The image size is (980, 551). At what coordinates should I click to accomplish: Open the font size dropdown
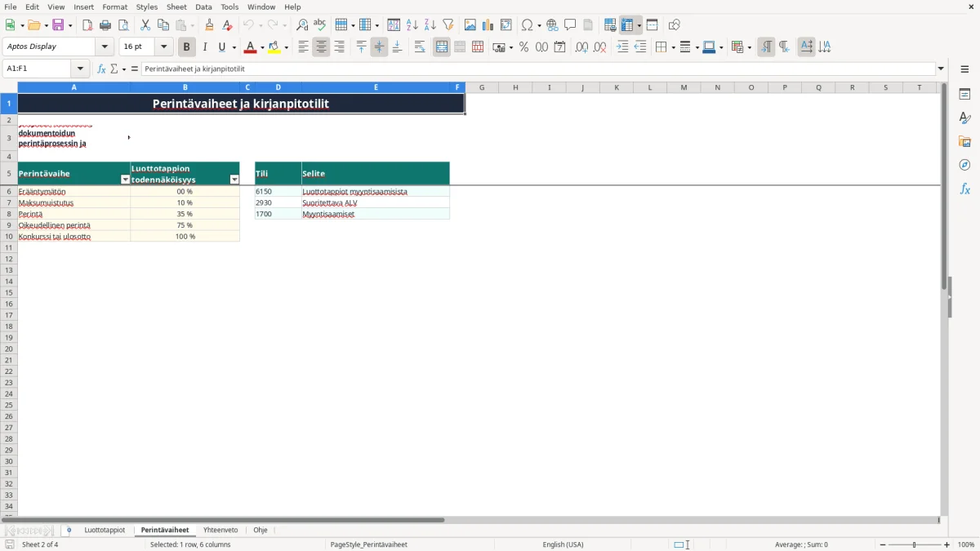click(x=164, y=47)
